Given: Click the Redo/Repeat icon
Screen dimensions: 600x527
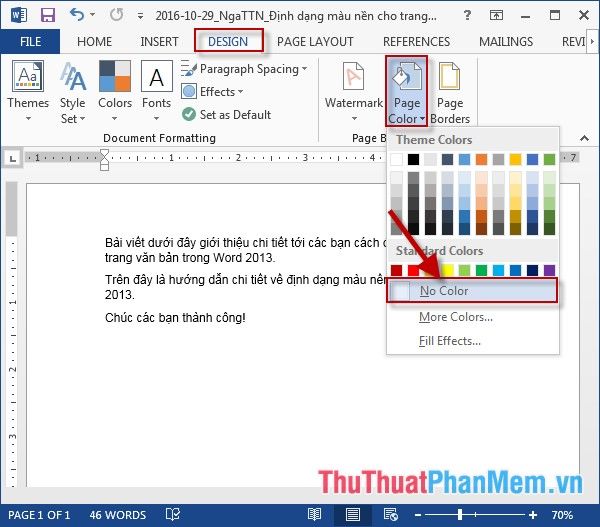Looking at the screenshot, I should coord(116,15).
